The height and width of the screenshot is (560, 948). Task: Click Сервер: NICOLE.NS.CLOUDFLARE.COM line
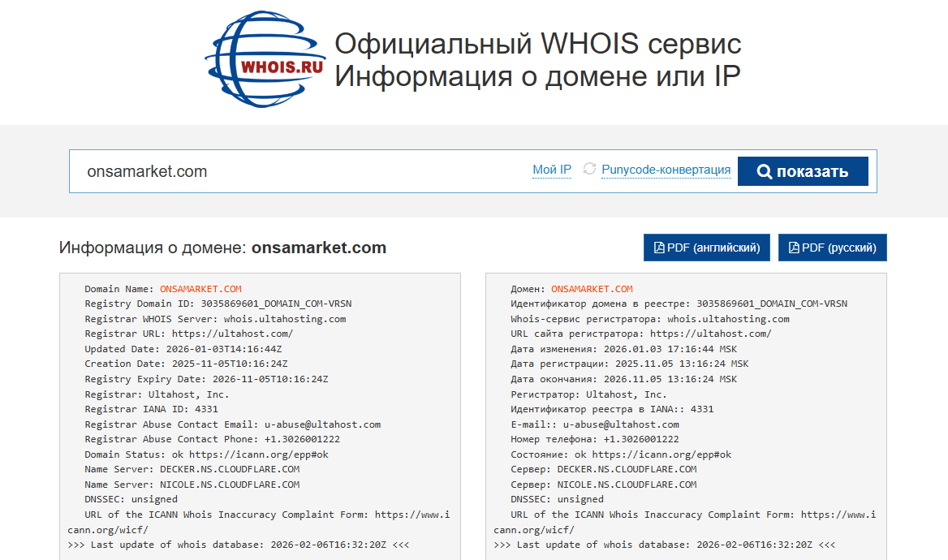pos(604,485)
